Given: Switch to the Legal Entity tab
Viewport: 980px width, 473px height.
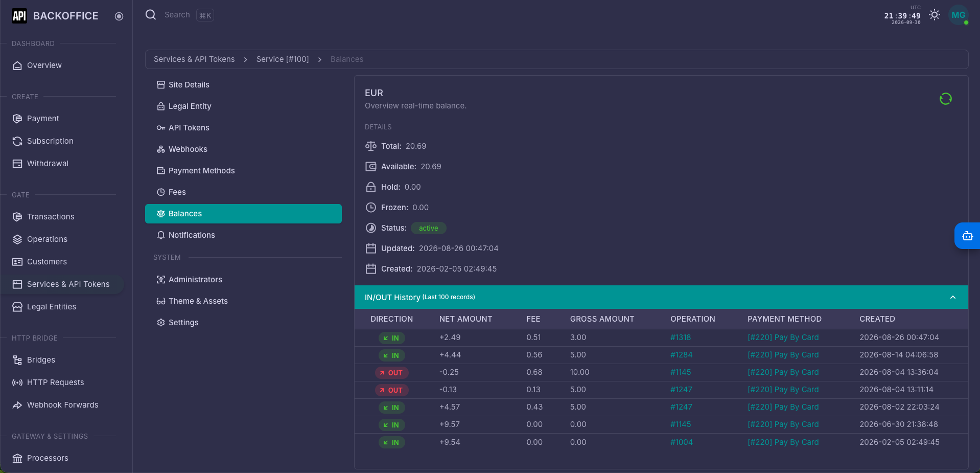Looking at the screenshot, I should coord(243,106).
